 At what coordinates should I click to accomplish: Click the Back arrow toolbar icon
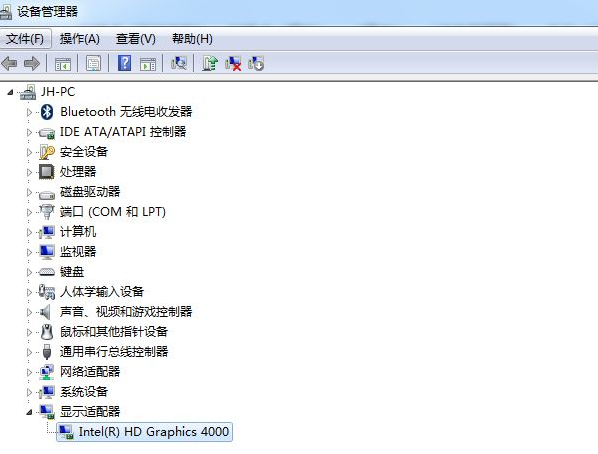coord(9,63)
